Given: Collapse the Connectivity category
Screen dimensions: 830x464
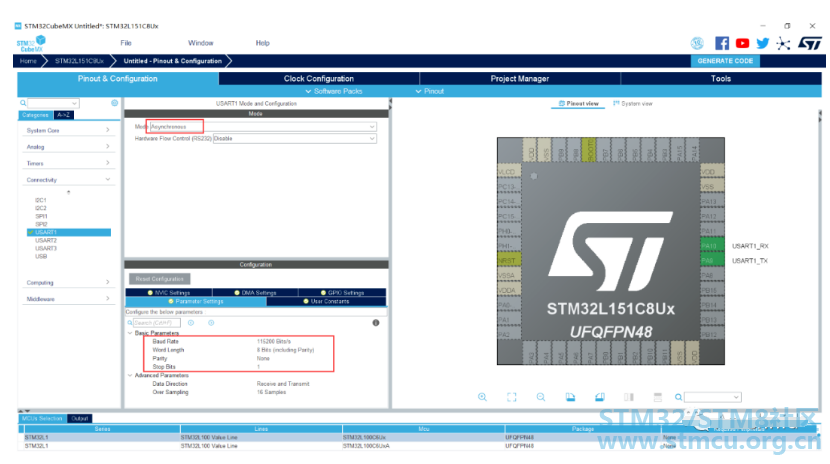Looking at the screenshot, I should pyautogui.click(x=68, y=180).
